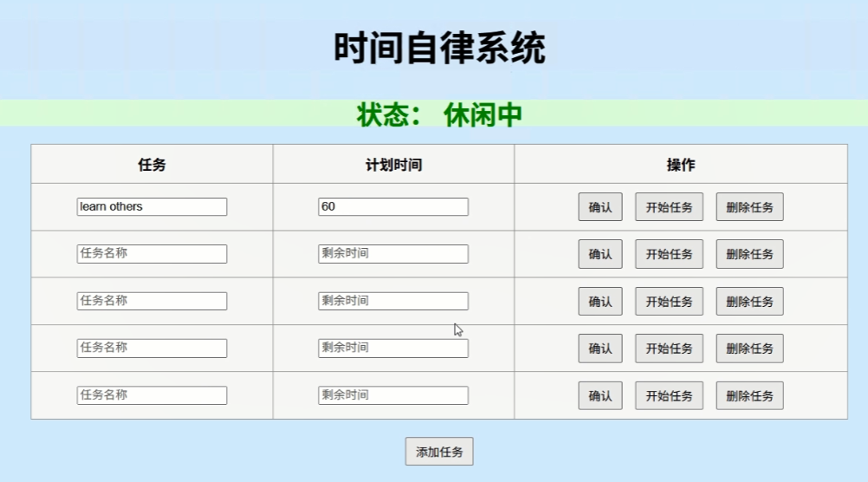This screenshot has width=868, height=482.
Task: Click the 添加任务 button below the table
Action: coord(439,452)
